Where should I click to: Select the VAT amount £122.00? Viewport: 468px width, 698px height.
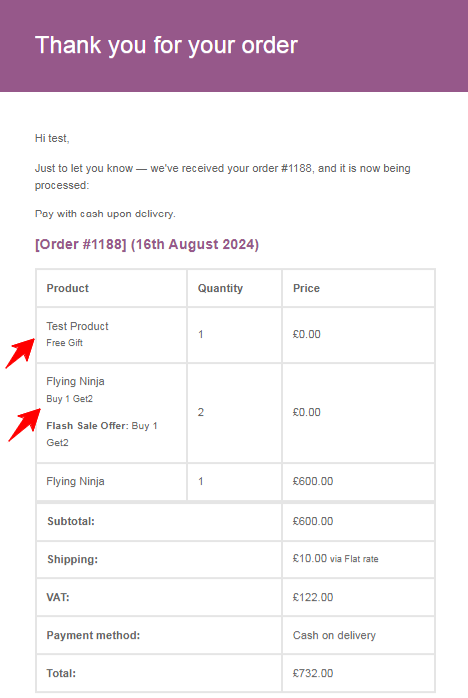click(x=313, y=597)
